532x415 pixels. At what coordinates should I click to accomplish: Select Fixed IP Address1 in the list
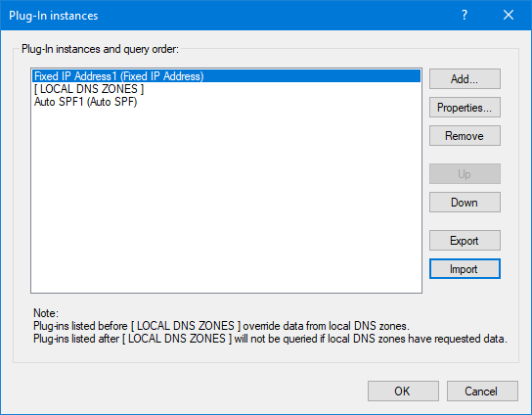tap(226, 76)
